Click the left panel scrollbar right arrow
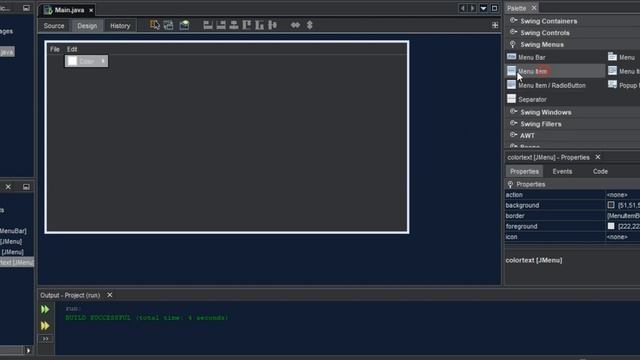This screenshot has width=640, height=360. 28,350
